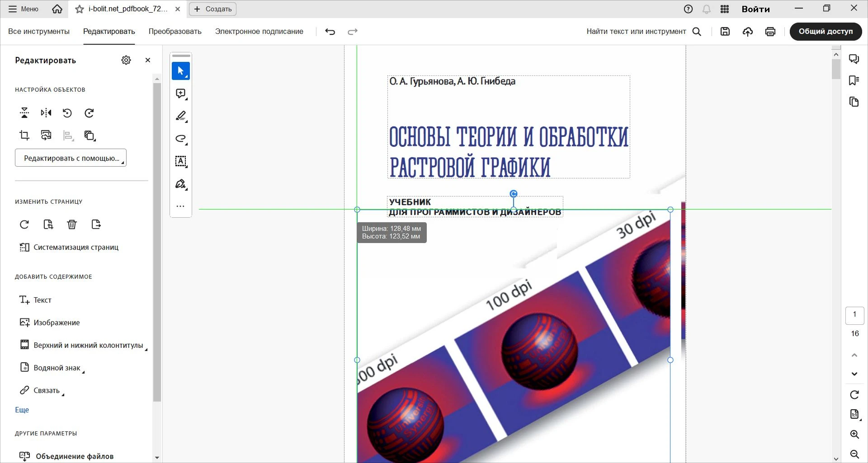Image resolution: width=868 pixels, height=463 pixels.
Task: Click the crop image tool icon
Action: point(24,135)
